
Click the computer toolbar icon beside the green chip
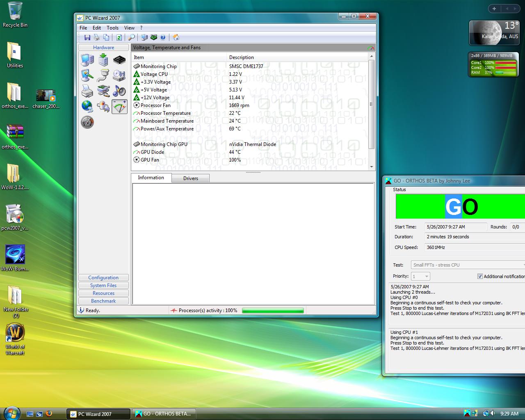[144, 37]
